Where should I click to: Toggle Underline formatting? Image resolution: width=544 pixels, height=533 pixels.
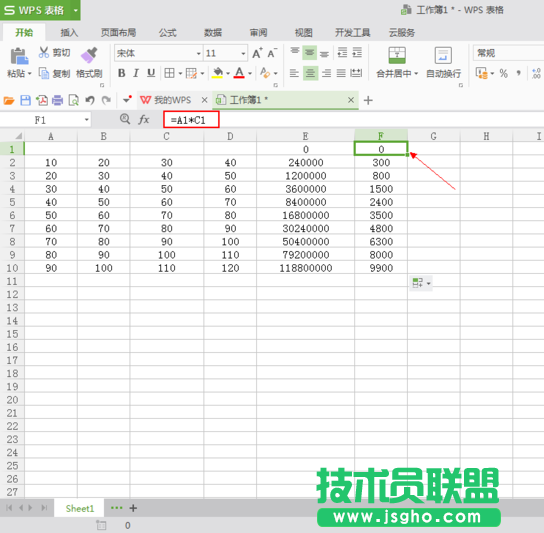151,73
